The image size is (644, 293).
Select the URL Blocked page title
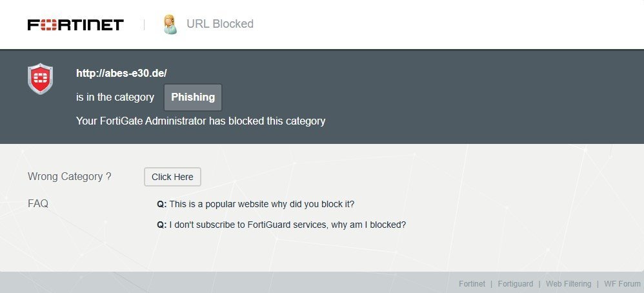click(x=220, y=24)
